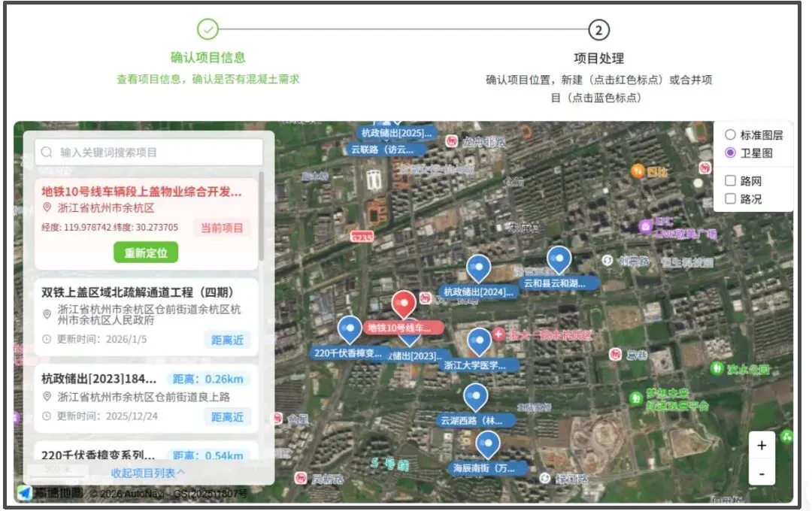Click the search magnifier icon in project search

point(47,153)
